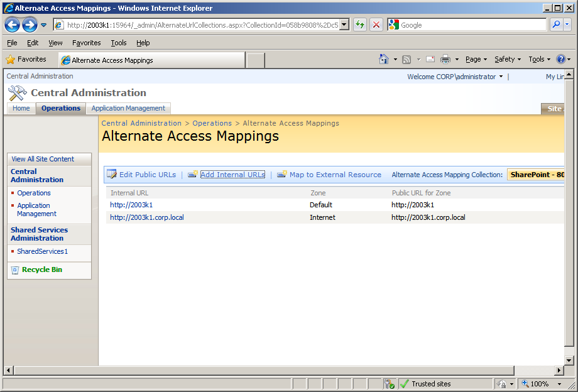The width and height of the screenshot is (578, 392).
Task: Open the zoom level dropdown
Action: [x=559, y=383]
